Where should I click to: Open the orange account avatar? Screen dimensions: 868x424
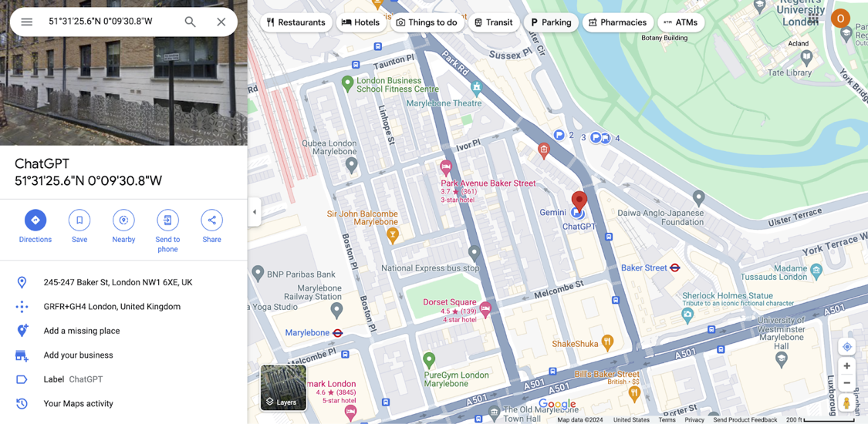click(x=840, y=19)
